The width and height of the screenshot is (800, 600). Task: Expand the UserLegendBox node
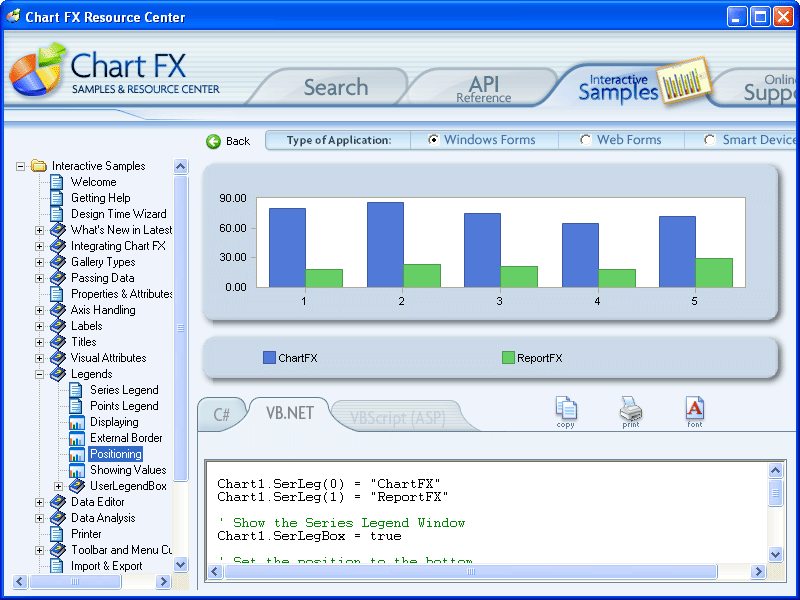coord(58,485)
